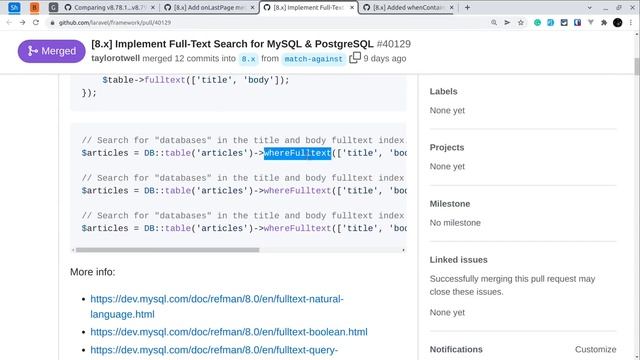Open the Extensions puzzle menu
Viewport: 640px width, 360px height.
click(x=604, y=22)
